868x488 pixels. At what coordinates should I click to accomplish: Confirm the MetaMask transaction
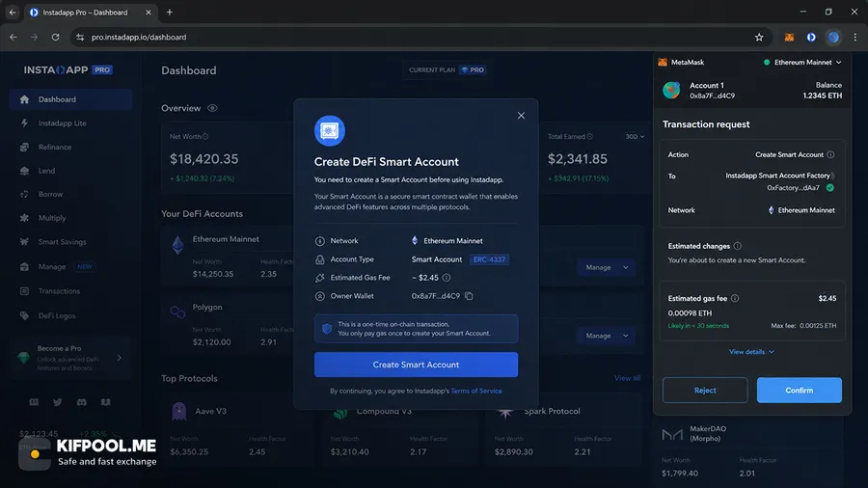tap(799, 391)
